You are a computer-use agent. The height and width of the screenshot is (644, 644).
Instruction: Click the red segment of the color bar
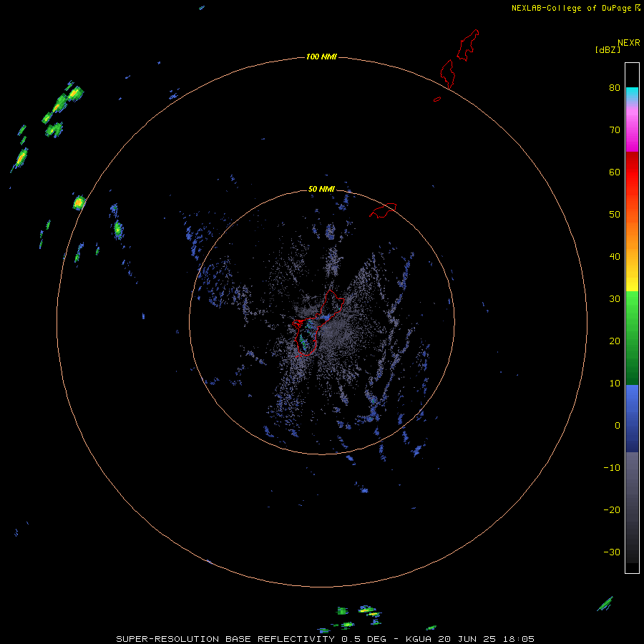(632, 172)
